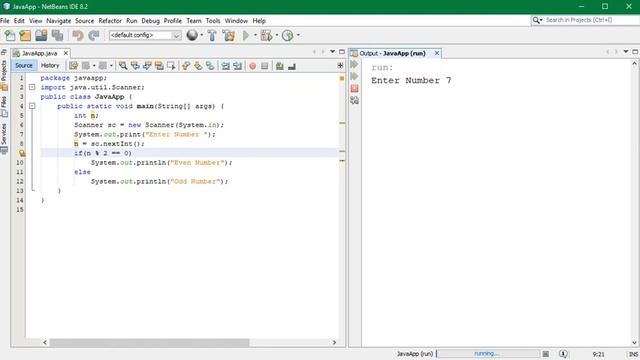This screenshot has height=360, width=640.
Task: Click the editor horizontal scrollbar thumb
Action: click(x=149, y=342)
